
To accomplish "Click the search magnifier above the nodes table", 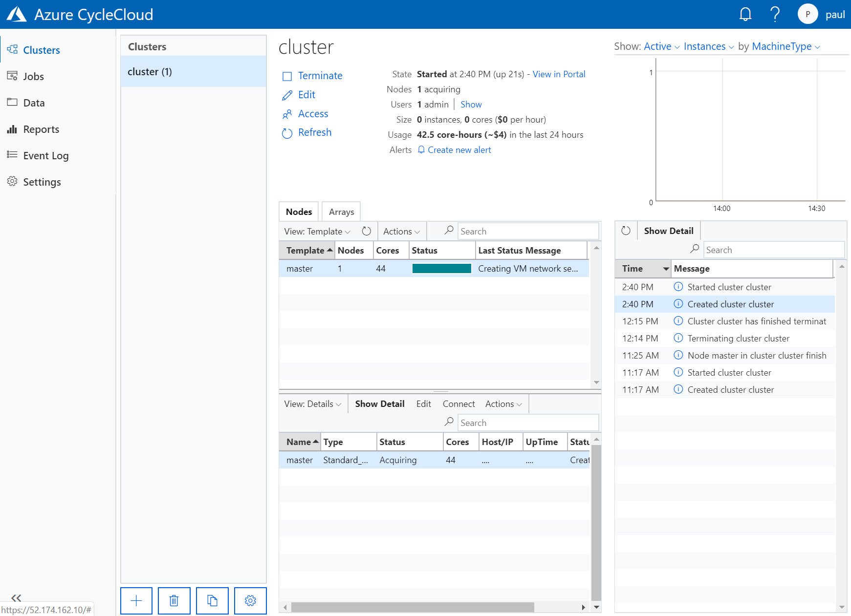I will pos(449,231).
